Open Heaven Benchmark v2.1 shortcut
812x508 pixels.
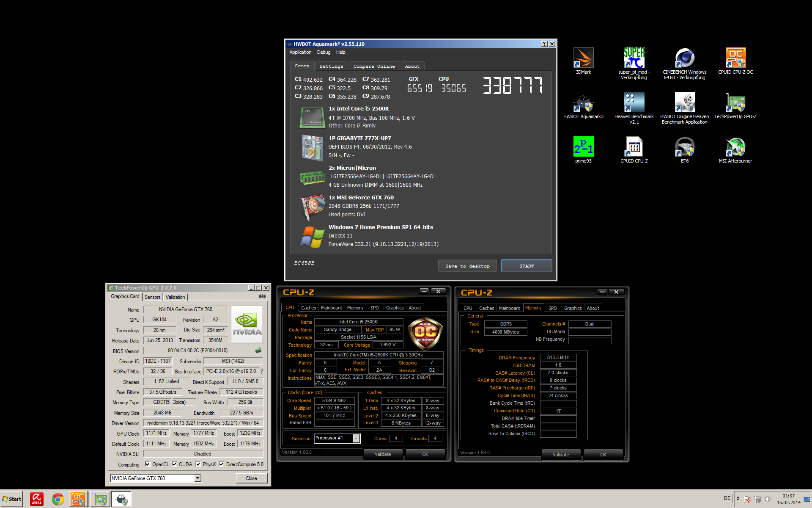(634, 108)
